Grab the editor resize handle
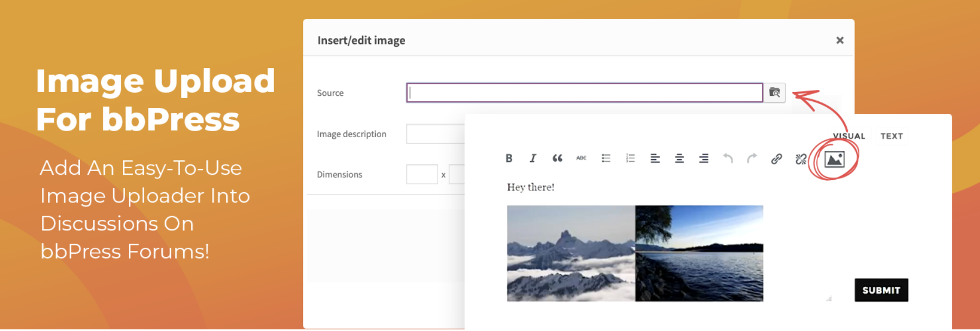This screenshot has width=980, height=331. click(829, 298)
